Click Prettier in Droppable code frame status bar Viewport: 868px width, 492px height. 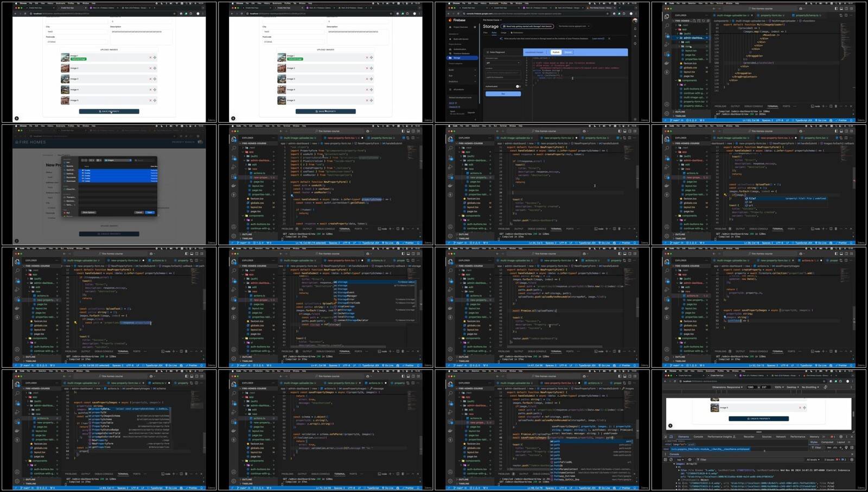point(841,120)
